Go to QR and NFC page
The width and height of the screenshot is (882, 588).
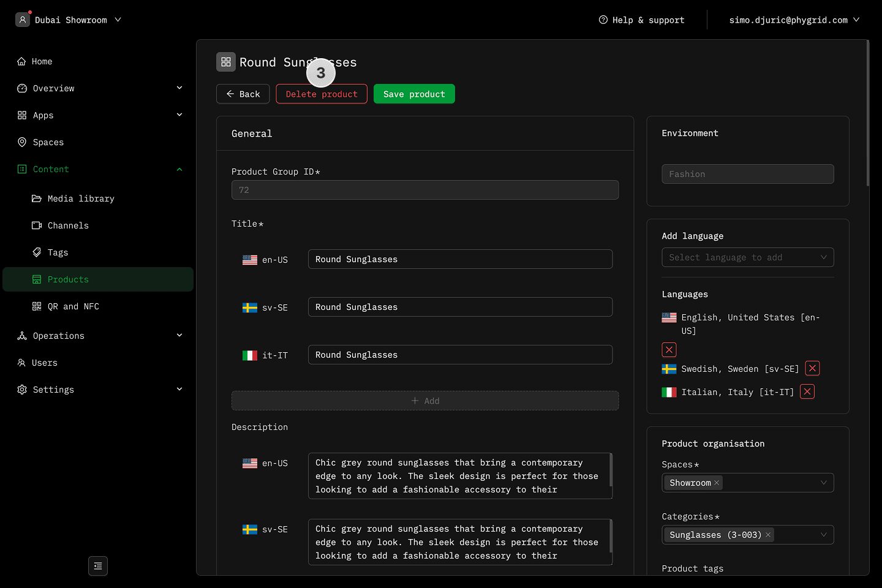point(73,306)
